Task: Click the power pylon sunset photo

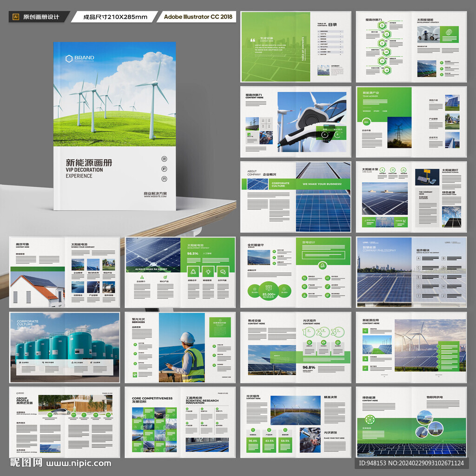Action: pyautogui.click(x=399, y=132)
